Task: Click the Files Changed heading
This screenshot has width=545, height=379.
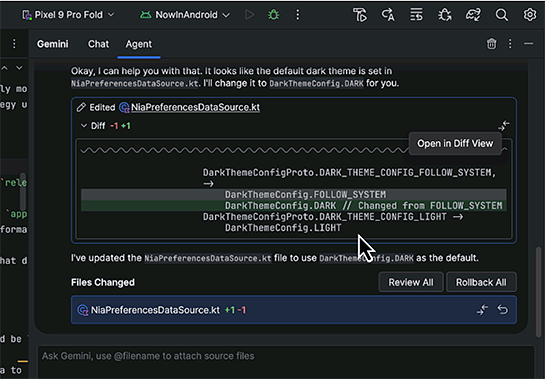Action: tap(103, 282)
